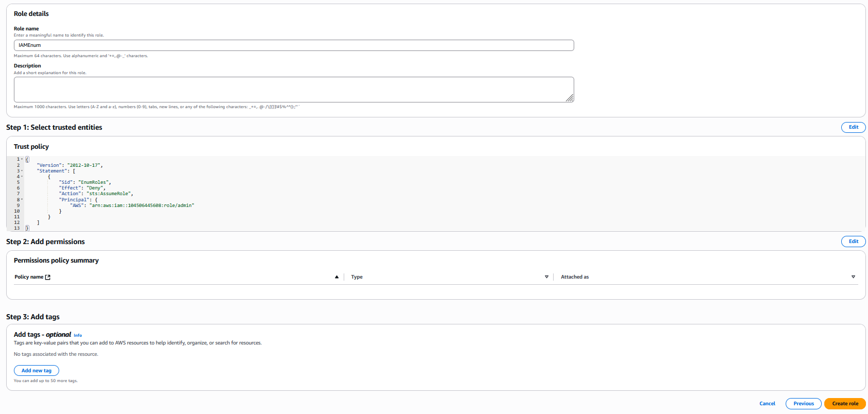Viewport: 868px width, 414px height.
Task: Click the Attached as column header label
Action: tap(575, 277)
